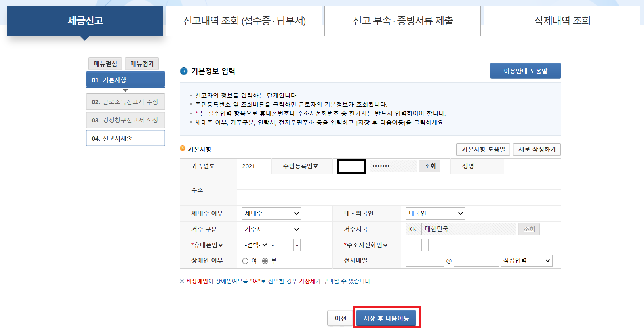Image resolution: width=644 pixels, height=333 pixels.
Task: Select step 02. 근로소득신고서 수정
Action: 126,102
